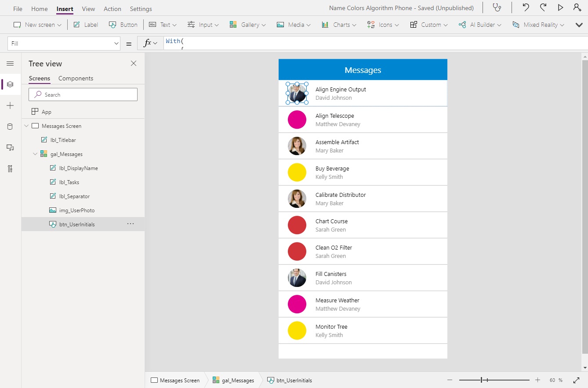Preview the app with the play icon
The image size is (588, 388).
tap(560, 7)
